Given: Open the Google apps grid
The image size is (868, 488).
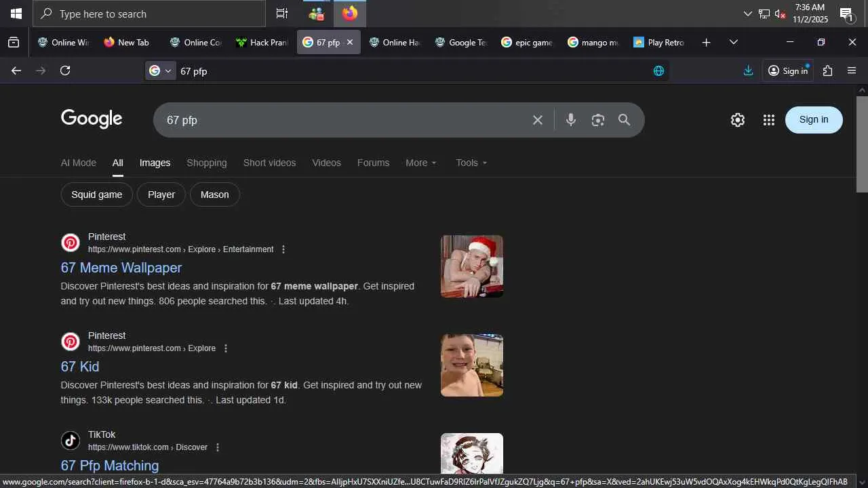Looking at the screenshot, I should click(768, 120).
